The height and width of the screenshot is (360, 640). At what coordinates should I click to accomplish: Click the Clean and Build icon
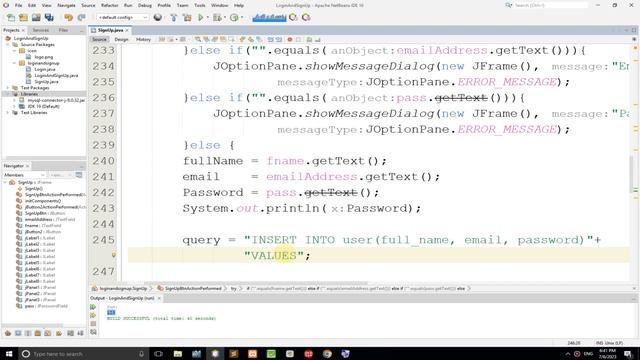[x=187, y=18]
